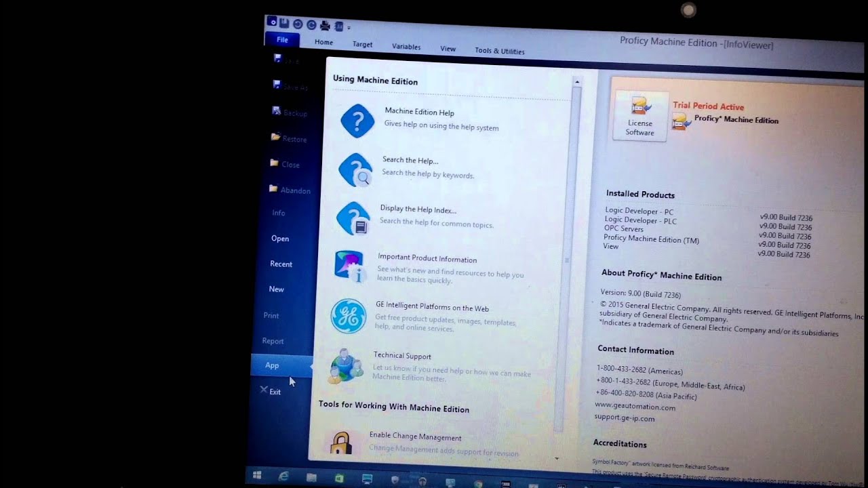Open Important Product Information link
This screenshot has width=868, height=488.
[427, 259]
